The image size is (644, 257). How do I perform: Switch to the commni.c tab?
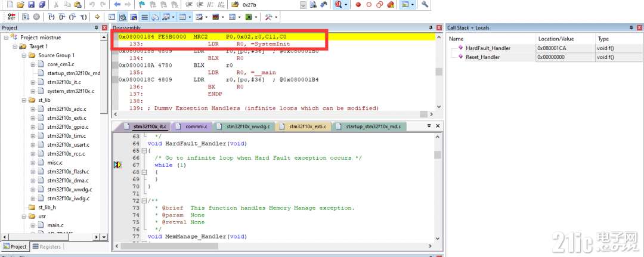193,126
